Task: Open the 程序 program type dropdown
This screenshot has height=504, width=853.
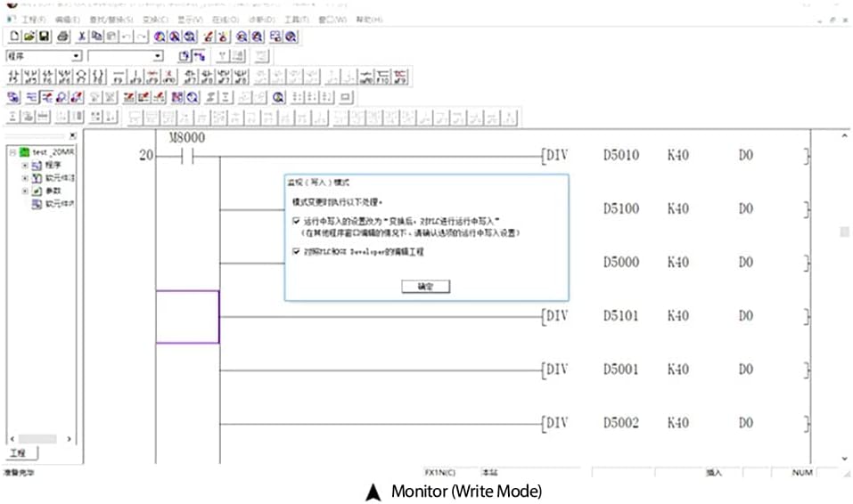Action: 76,56
